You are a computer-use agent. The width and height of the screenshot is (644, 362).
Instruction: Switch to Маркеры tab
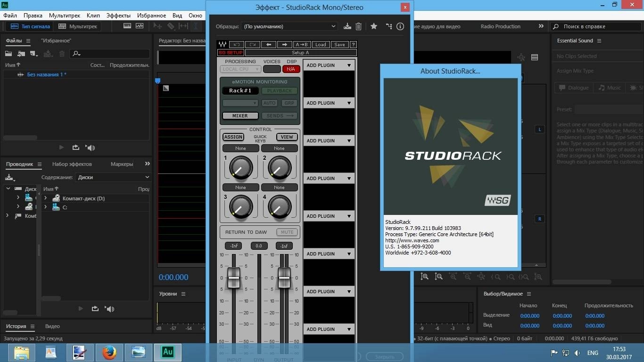[x=122, y=164]
